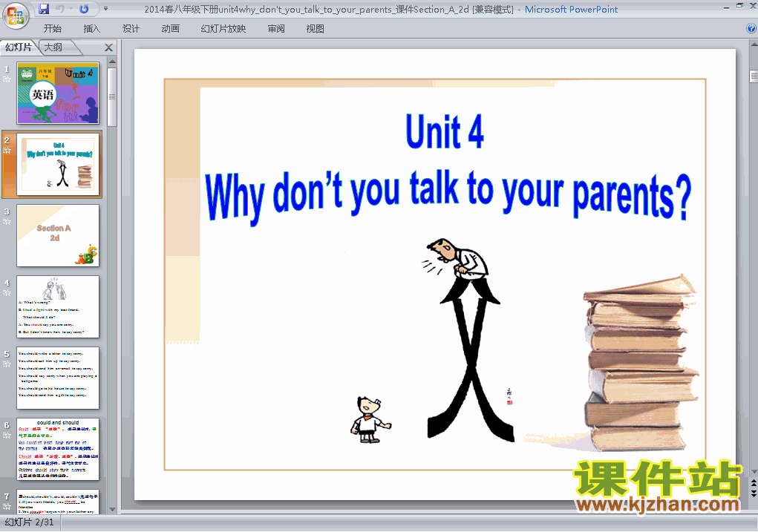Select slide 7 thumbnail at the bottom

click(x=58, y=502)
